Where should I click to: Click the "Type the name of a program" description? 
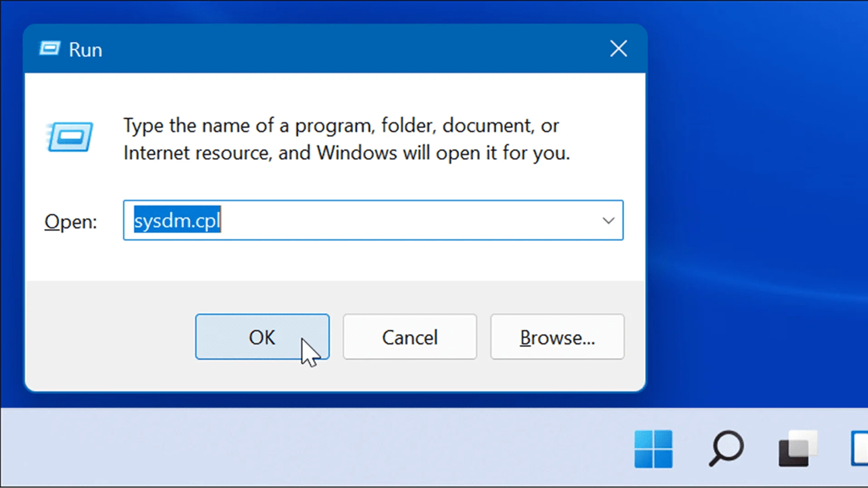[x=346, y=139]
